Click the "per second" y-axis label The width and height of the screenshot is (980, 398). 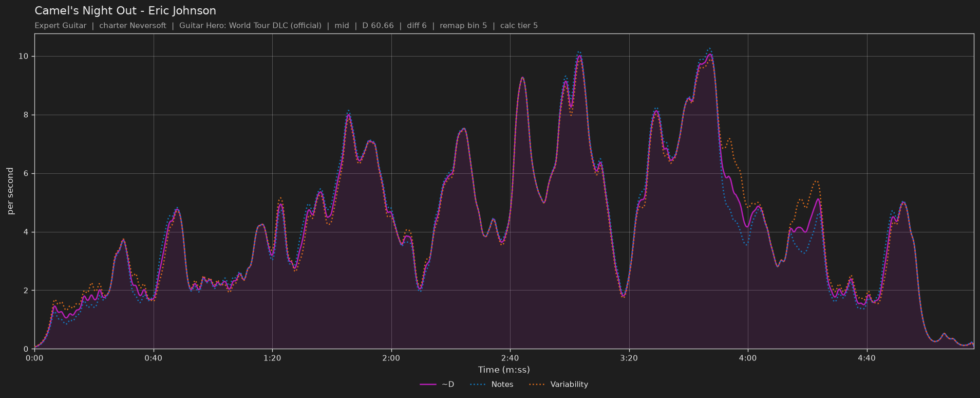click(x=11, y=191)
